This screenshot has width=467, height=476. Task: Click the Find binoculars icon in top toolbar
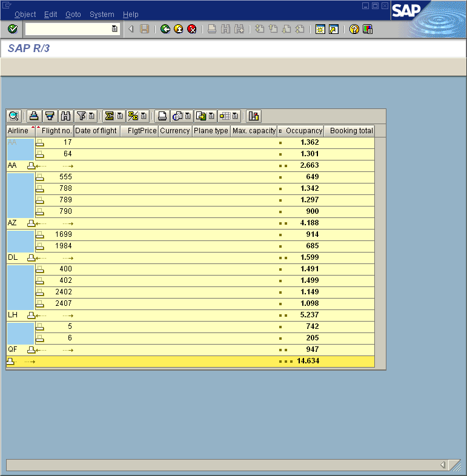225,29
